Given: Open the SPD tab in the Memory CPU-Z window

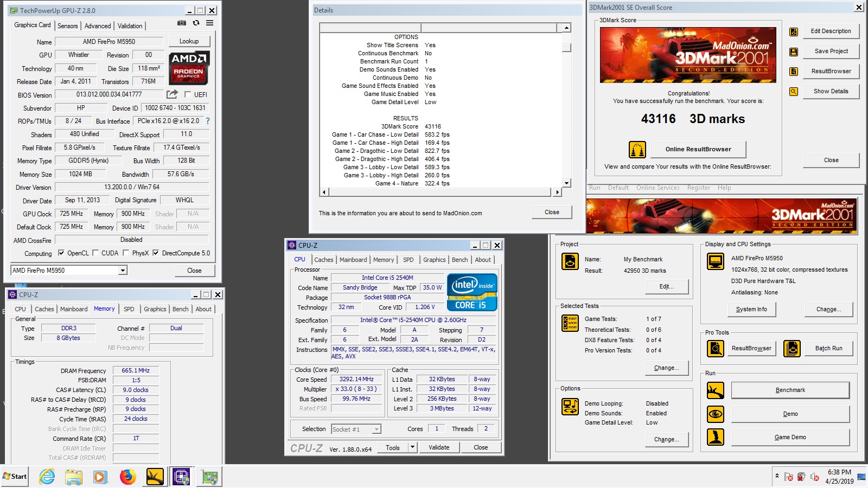Looking at the screenshot, I should click(x=129, y=309).
